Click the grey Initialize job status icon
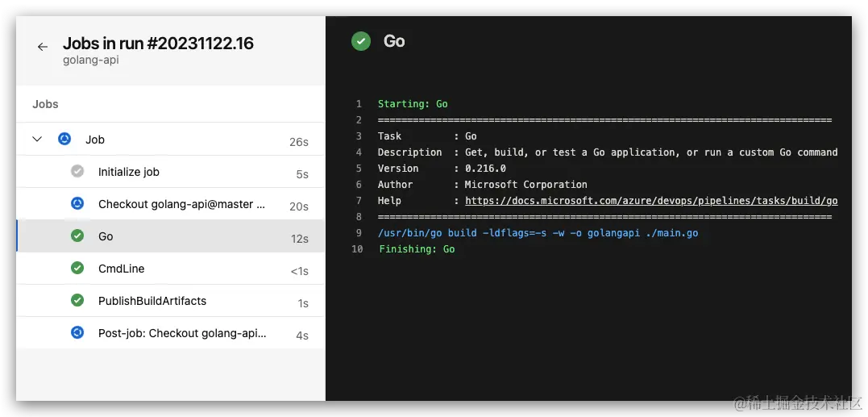This screenshot has height=417, width=868. [77, 172]
